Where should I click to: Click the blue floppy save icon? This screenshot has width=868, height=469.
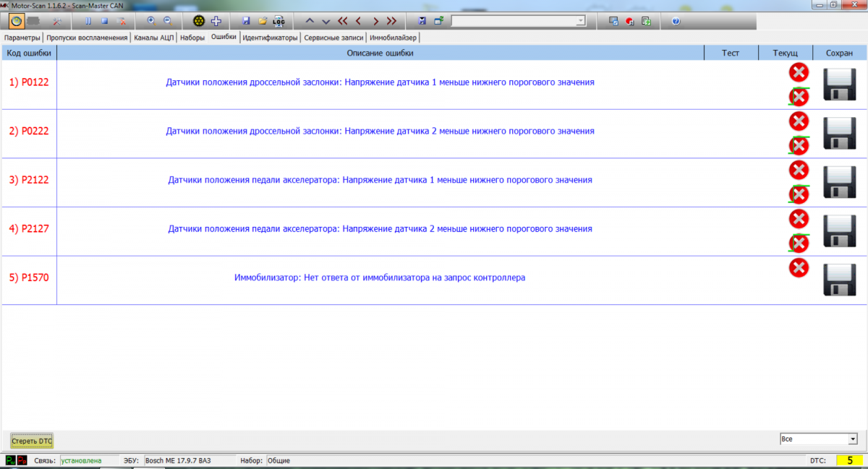point(246,21)
